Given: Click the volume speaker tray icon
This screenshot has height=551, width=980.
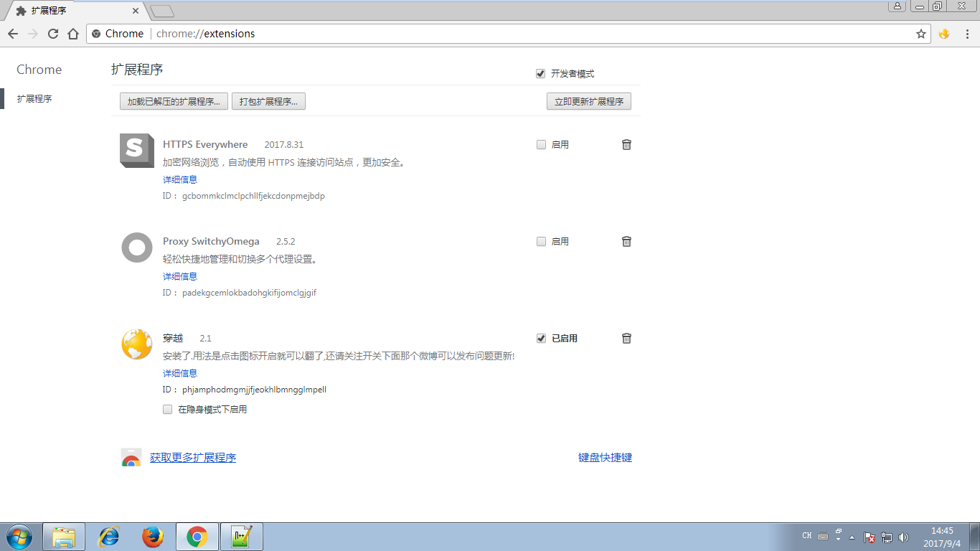Looking at the screenshot, I should click(903, 537).
